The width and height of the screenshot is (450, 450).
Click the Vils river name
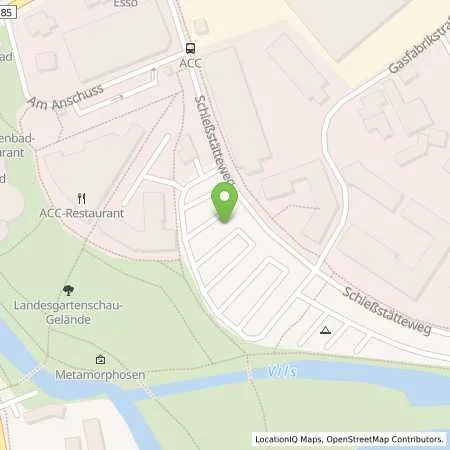point(282,371)
